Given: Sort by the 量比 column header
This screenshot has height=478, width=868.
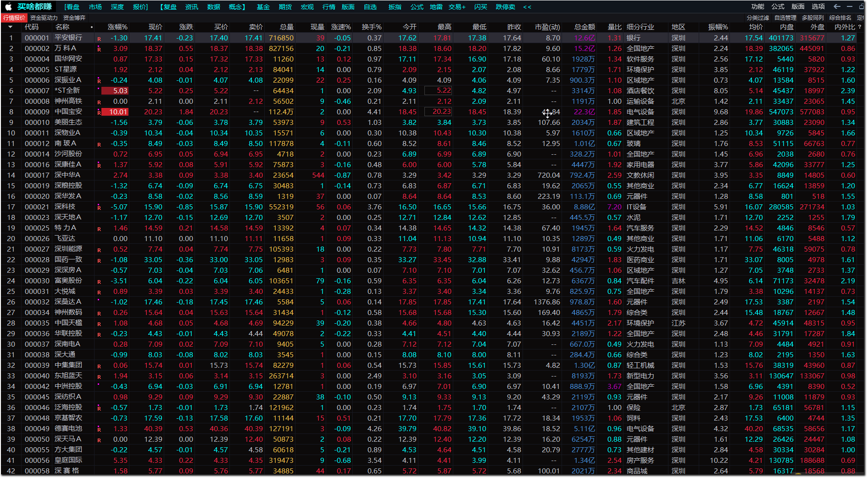Looking at the screenshot, I should pyautogui.click(x=615, y=27).
